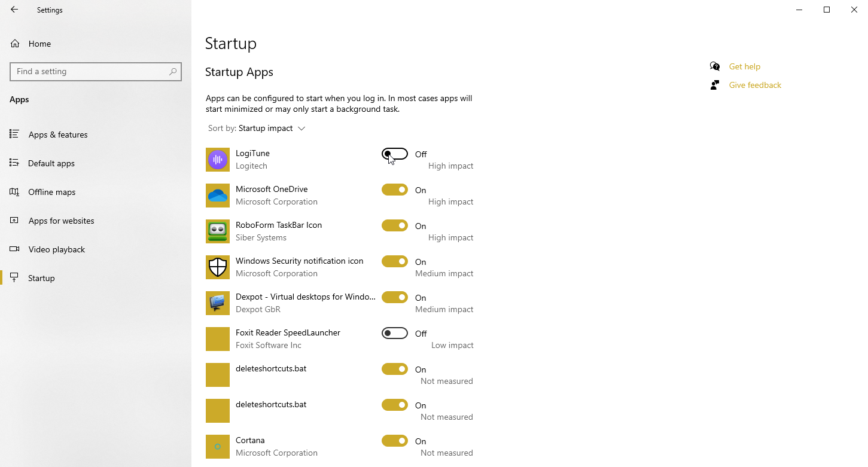This screenshot has width=868, height=467.
Task: Click the Dexpot virtual desktops icon
Action: coord(218,303)
